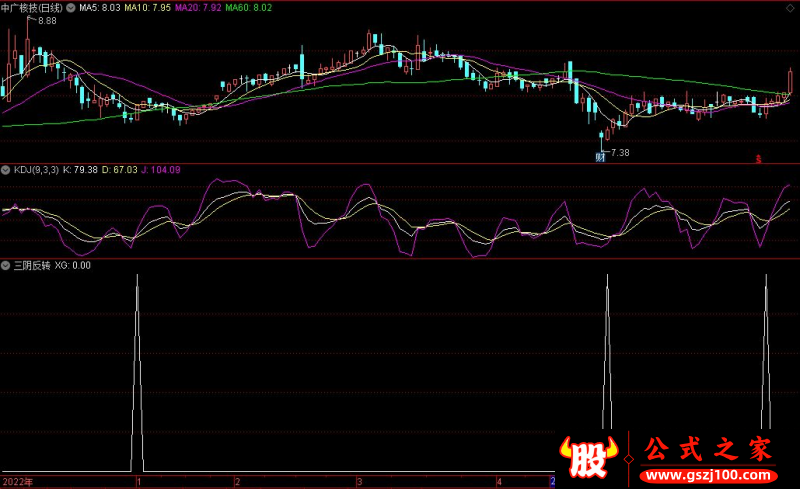
Task: Click the diamond icon at top-right corner
Action: pyautogui.click(x=790, y=7)
